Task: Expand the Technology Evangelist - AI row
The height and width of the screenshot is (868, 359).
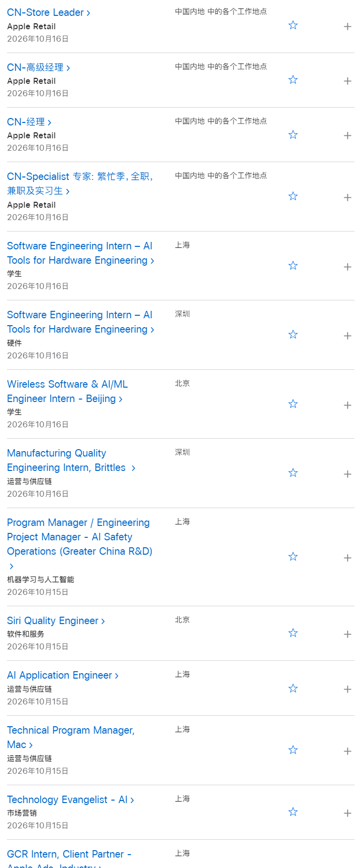Action: pyautogui.click(x=348, y=813)
